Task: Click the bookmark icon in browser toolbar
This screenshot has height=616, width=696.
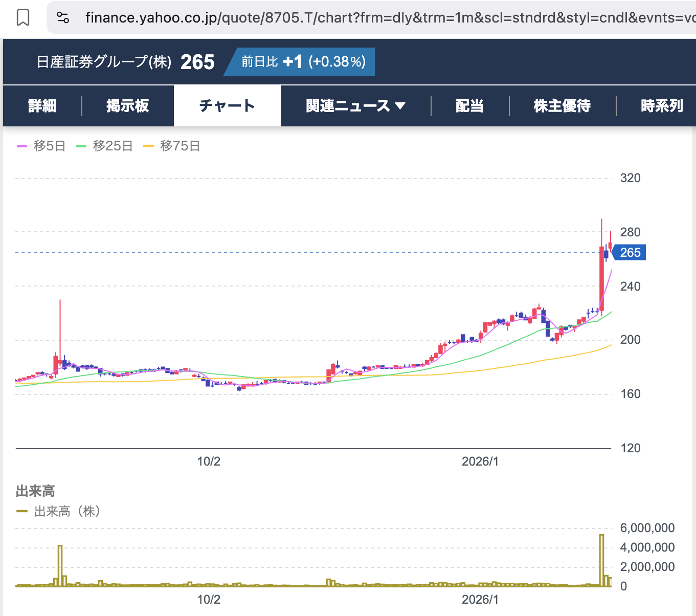Action: click(23, 17)
